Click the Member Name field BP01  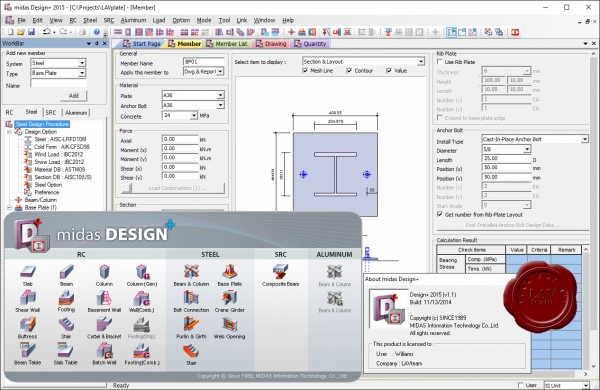[x=204, y=62]
